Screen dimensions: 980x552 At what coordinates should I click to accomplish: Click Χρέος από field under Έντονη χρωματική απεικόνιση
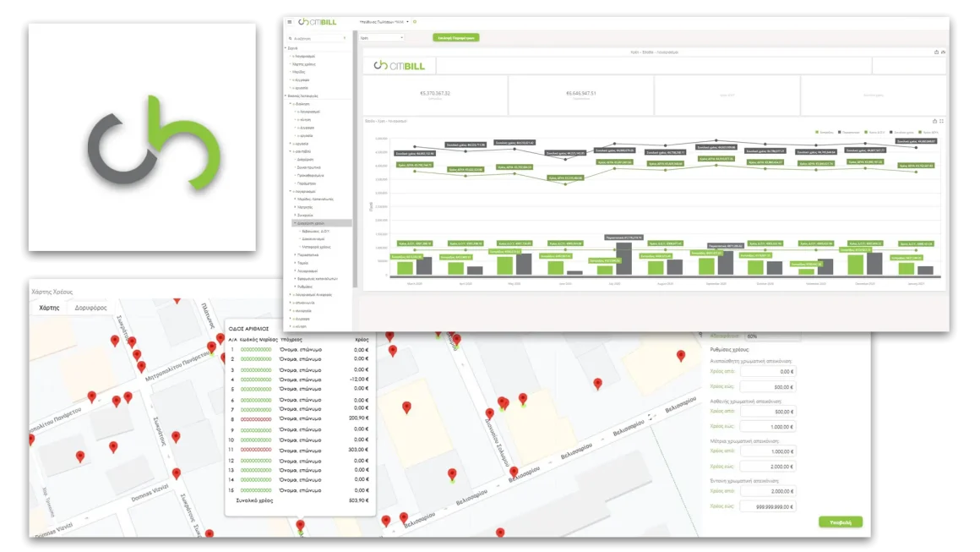(x=767, y=491)
